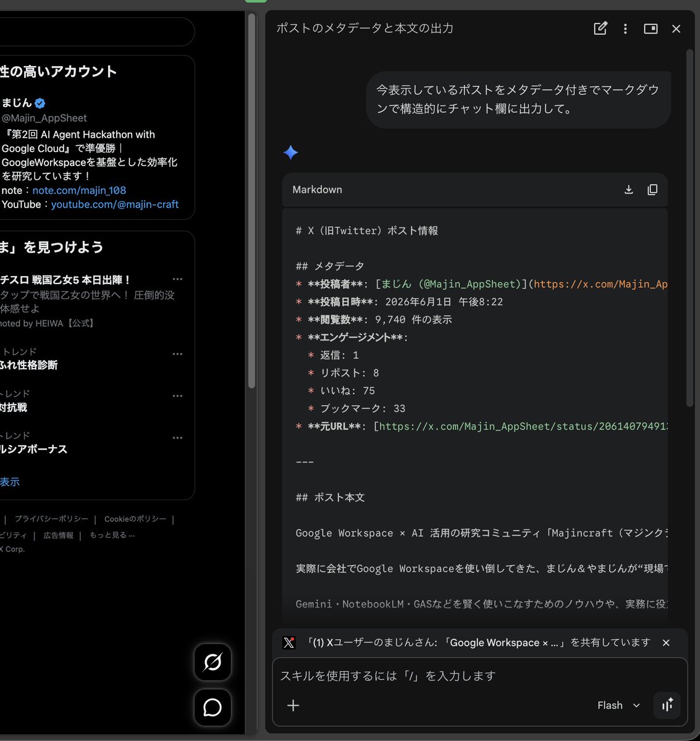This screenshot has width=700, height=741.
Task: Open more options for ボーナス trend
Action: 177,438
